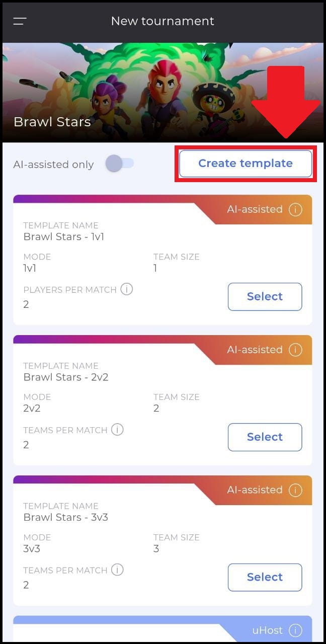326x644 pixels.
Task: Show Players per match info tooltip
Action: coord(127,289)
